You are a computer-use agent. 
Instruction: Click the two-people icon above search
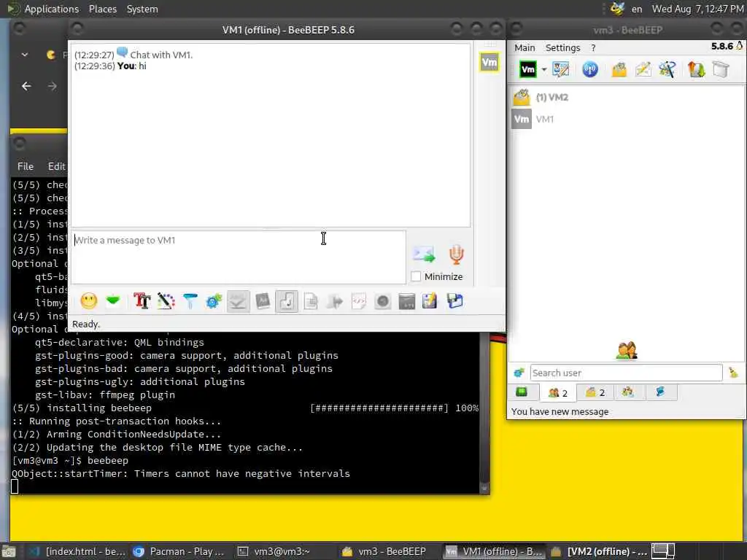pos(627,350)
